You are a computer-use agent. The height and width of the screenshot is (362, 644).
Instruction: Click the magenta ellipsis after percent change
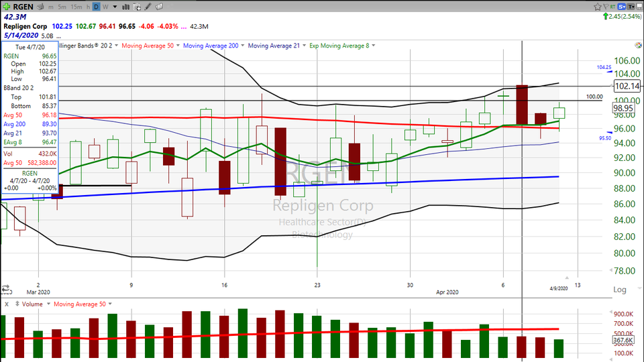[183, 27]
